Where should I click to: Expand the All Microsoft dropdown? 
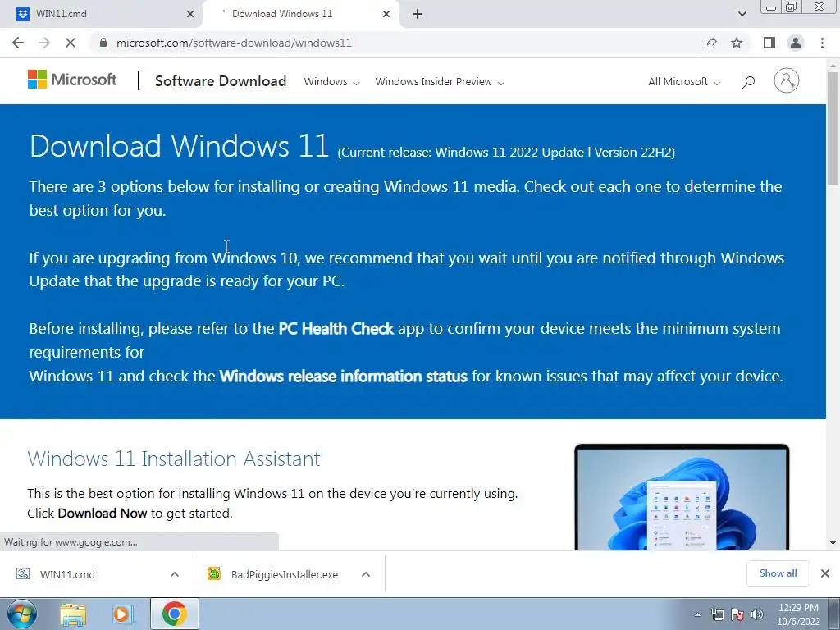coord(684,82)
